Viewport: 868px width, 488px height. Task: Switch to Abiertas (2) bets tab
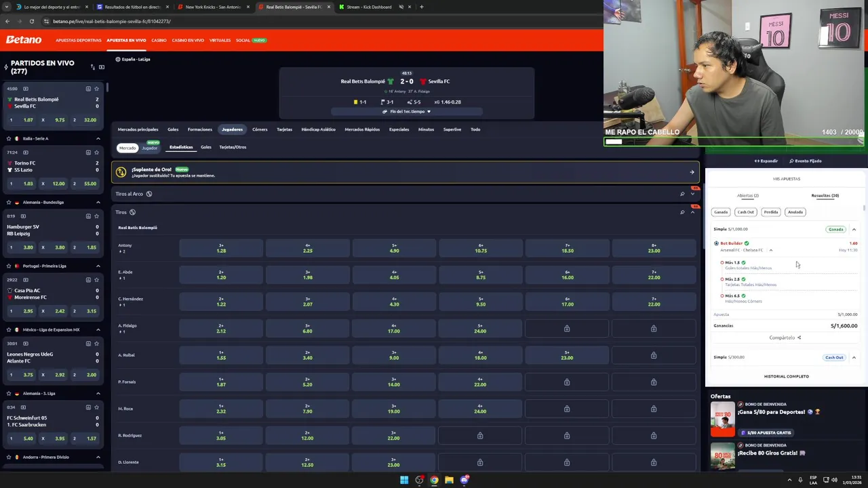click(748, 195)
